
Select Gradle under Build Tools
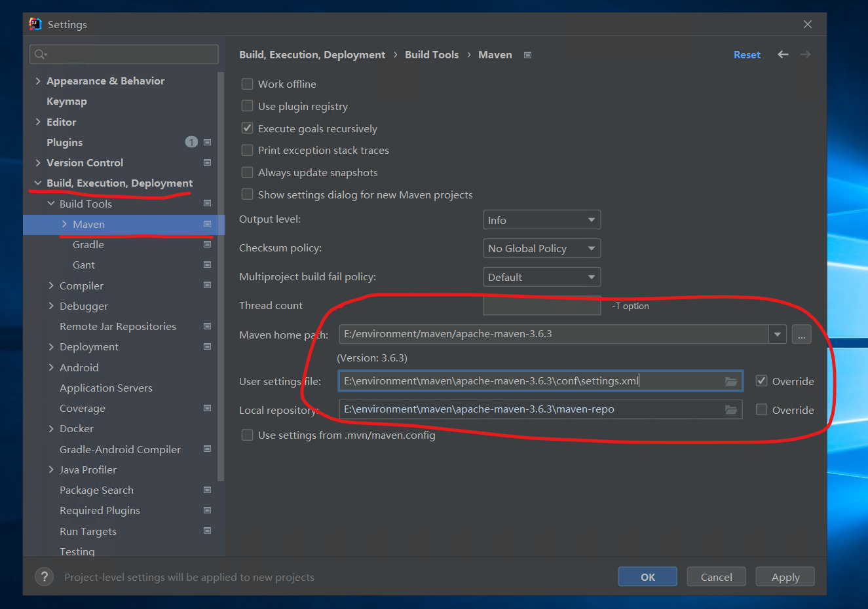(88, 244)
